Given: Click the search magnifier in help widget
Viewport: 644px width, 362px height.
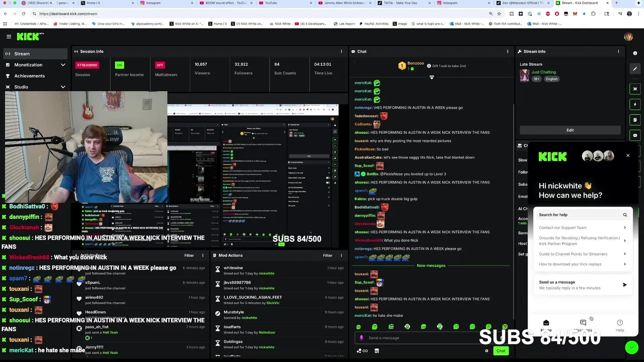Looking at the screenshot, I should pyautogui.click(x=625, y=215).
